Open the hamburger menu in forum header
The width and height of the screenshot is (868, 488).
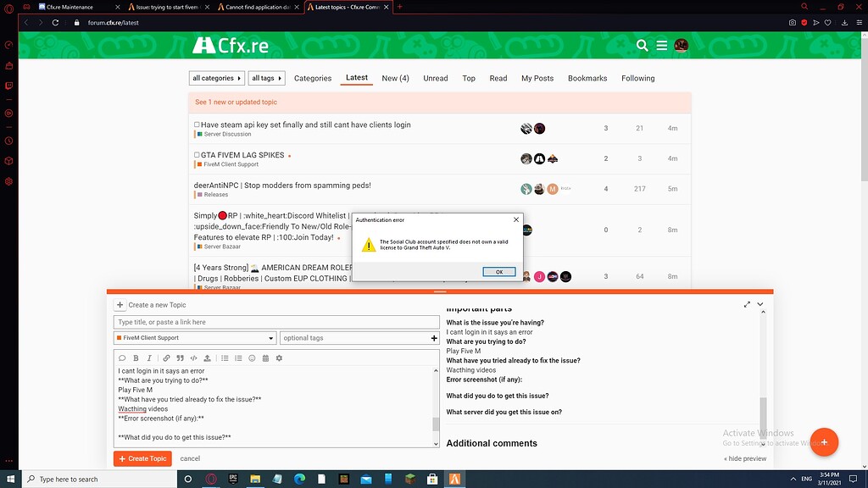click(x=661, y=46)
